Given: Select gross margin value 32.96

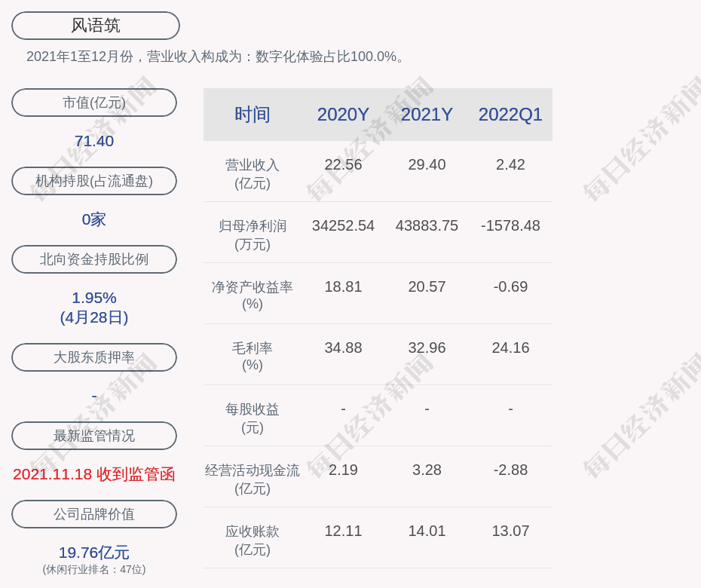Looking at the screenshot, I should [427, 348].
